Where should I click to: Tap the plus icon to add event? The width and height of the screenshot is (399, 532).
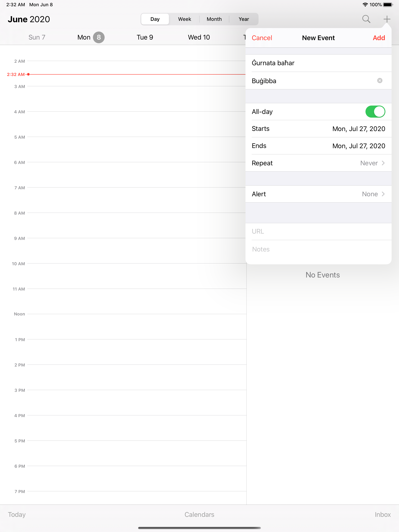pos(387,19)
